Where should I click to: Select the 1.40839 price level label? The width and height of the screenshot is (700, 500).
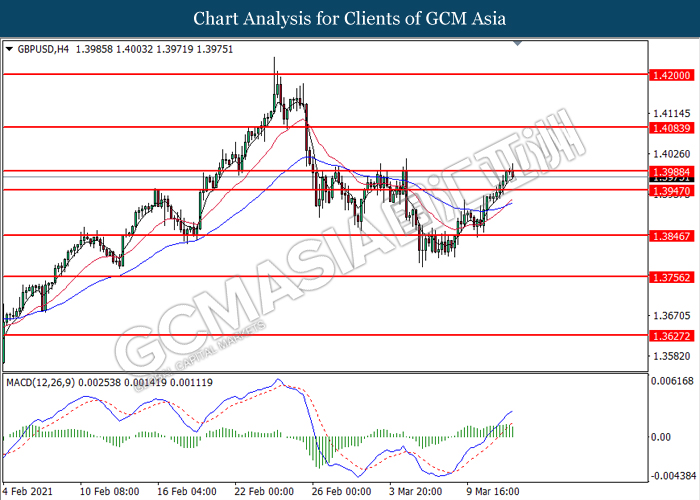tap(671, 128)
